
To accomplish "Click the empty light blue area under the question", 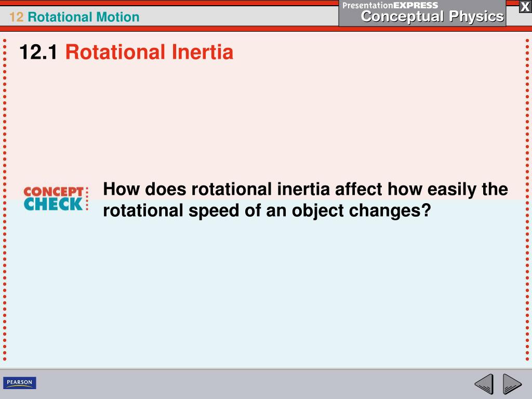I will point(266,292).
